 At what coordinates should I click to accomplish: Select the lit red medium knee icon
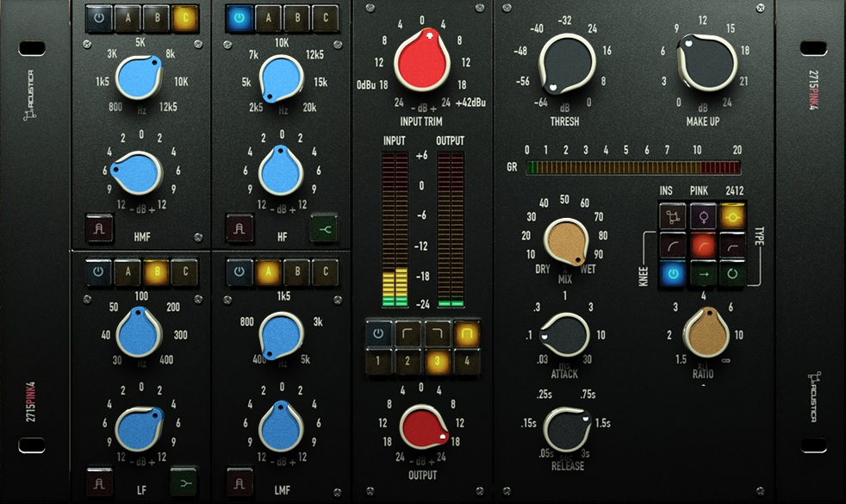(703, 246)
